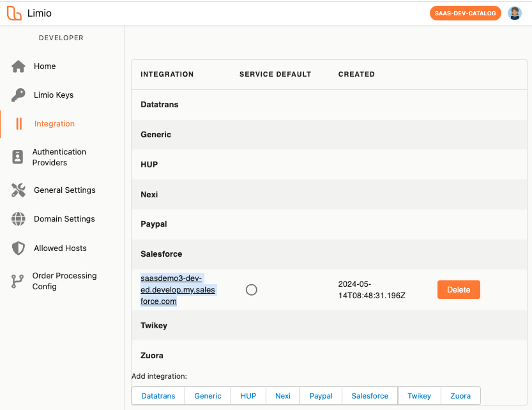Open the user avatar profile menu
The image size is (532, 410).
click(x=514, y=13)
